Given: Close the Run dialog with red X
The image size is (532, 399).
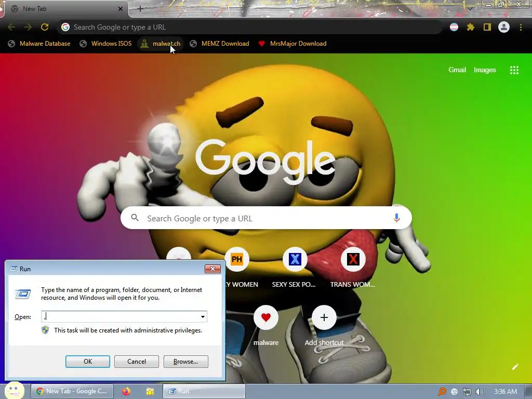Looking at the screenshot, I should click(x=212, y=269).
